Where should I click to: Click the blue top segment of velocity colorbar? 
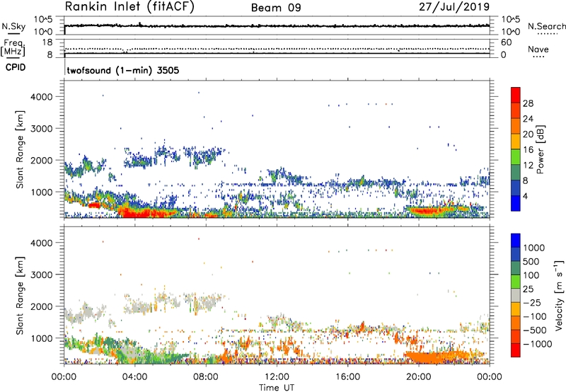coord(516,241)
